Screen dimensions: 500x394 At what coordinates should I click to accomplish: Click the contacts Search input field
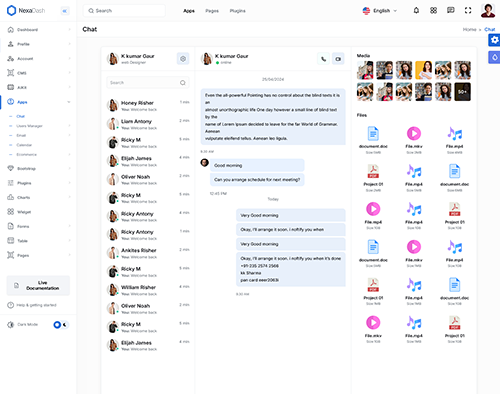point(148,83)
